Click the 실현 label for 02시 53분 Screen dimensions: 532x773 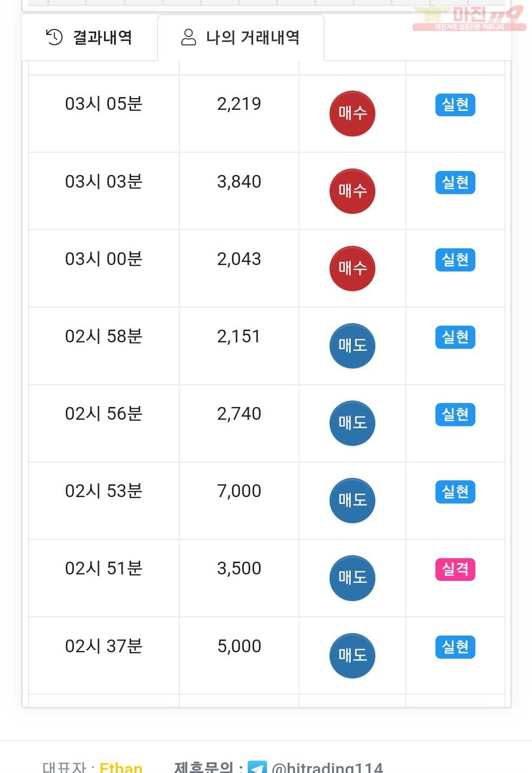[455, 492]
